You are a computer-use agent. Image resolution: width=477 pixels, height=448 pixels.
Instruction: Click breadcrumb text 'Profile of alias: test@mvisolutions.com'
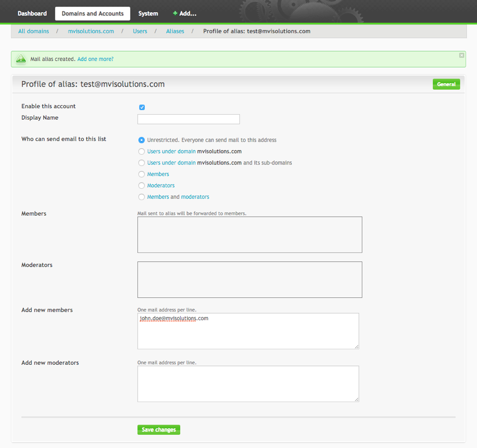[x=257, y=31]
